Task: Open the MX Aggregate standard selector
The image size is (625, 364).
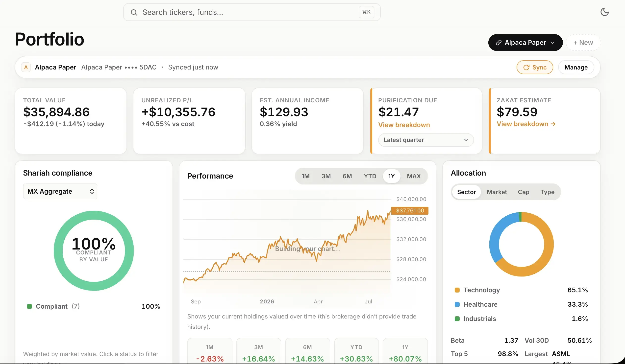Action: [x=60, y=192]
